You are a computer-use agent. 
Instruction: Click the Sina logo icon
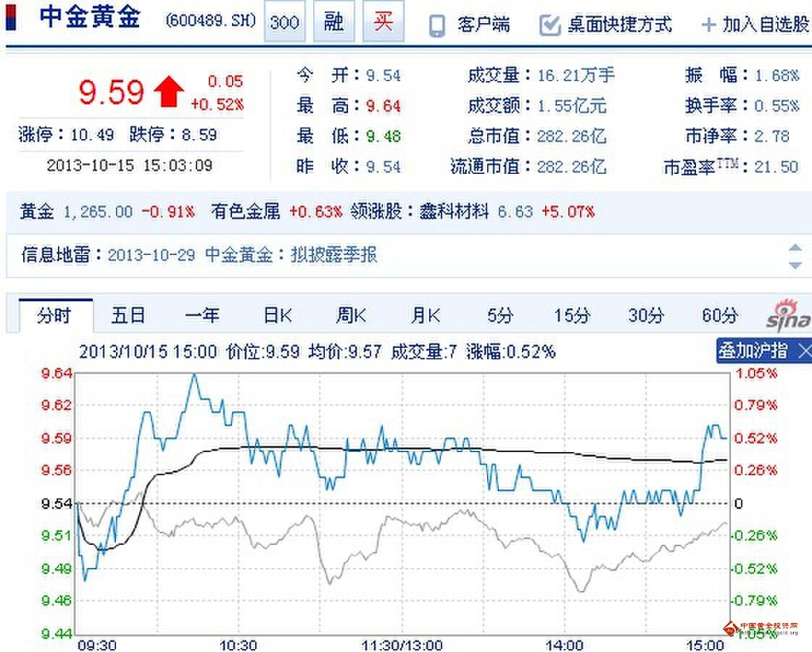point(790,316)
